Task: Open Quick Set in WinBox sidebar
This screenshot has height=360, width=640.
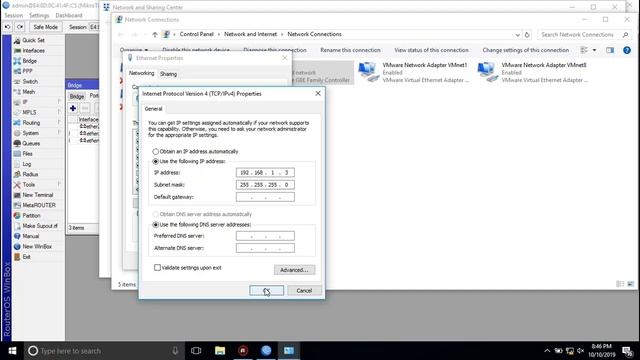Action: pyautogui.click(x=33, y=40)
